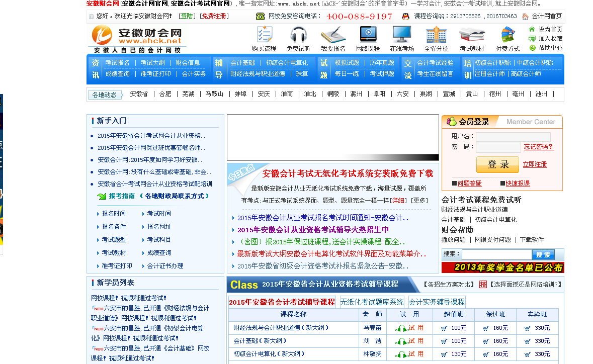
Task: Open the 购买流程 checklist icon
Action: point(264,34)
